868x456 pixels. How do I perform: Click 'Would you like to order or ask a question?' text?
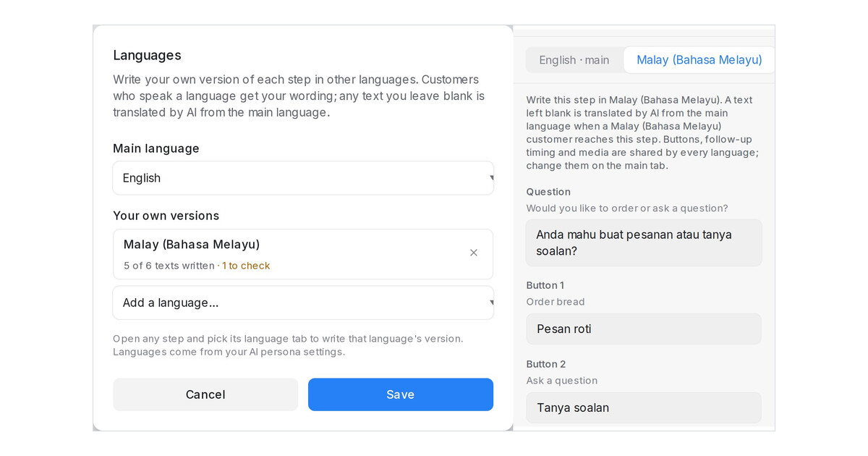click(627, 208)
